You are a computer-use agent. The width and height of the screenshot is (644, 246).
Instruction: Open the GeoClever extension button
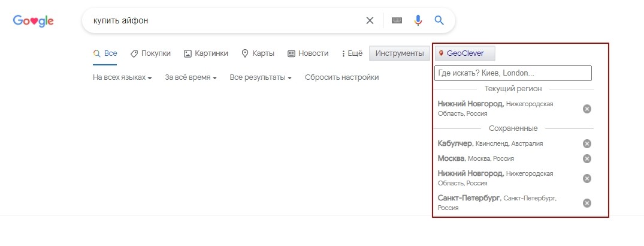click(465, 53)
